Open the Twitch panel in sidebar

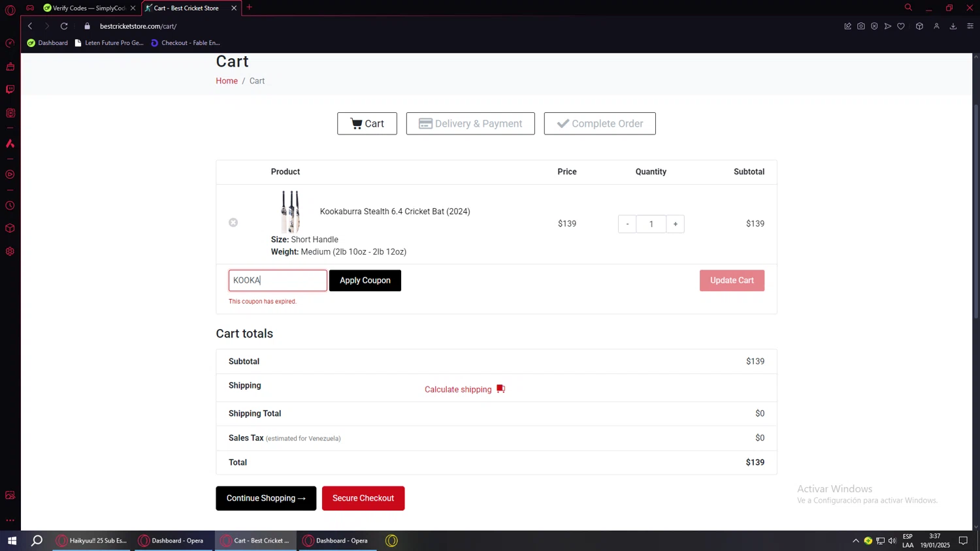click(10, 89)
